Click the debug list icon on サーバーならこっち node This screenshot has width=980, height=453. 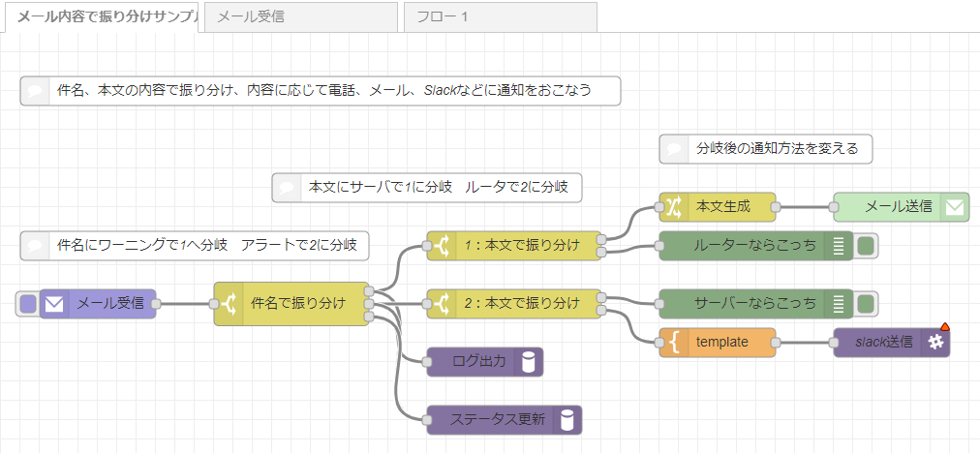(x=839, y=304)
